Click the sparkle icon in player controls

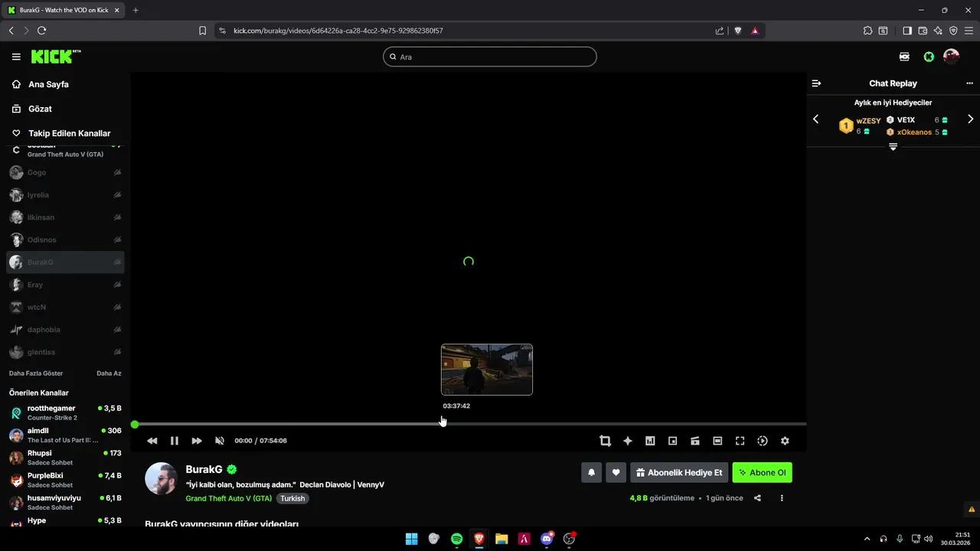[x=628, y=441]
